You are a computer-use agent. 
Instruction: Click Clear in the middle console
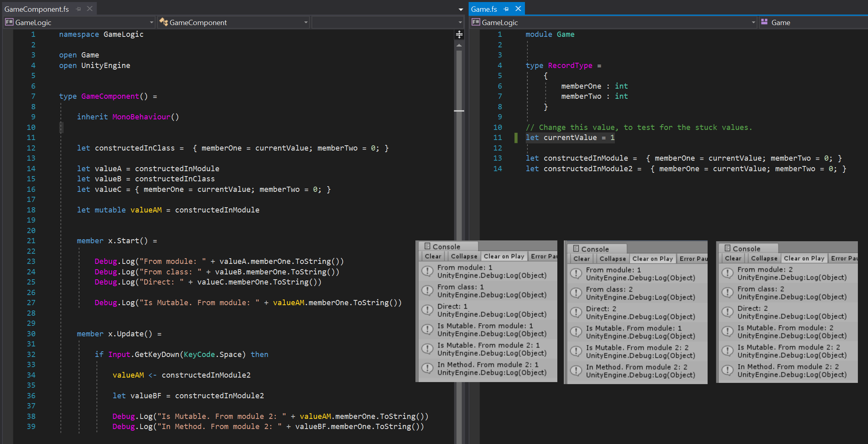pyautogui.click(x=581, y=259)
